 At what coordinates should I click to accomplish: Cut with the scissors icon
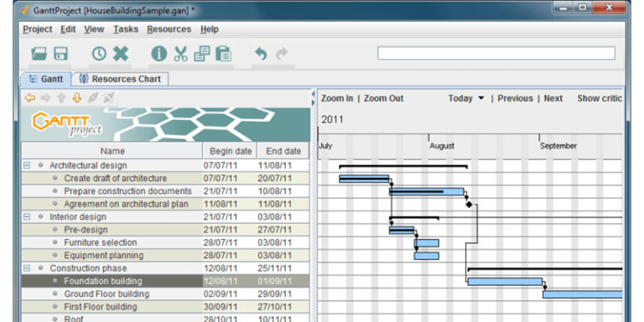180,54
